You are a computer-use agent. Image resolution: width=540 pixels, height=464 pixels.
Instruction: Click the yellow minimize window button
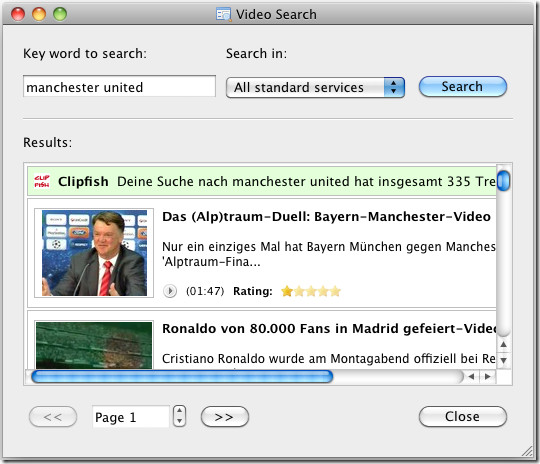click(39, 14)
